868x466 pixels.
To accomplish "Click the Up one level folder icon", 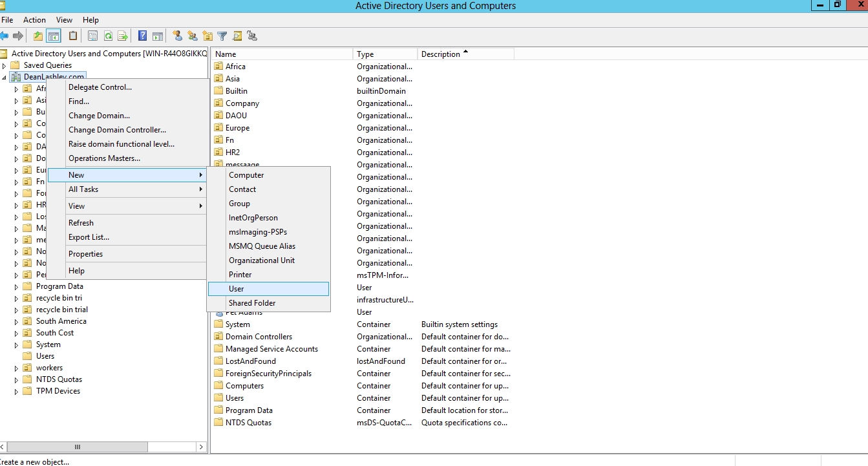I will pyautogui.click(x=38, y=36).
